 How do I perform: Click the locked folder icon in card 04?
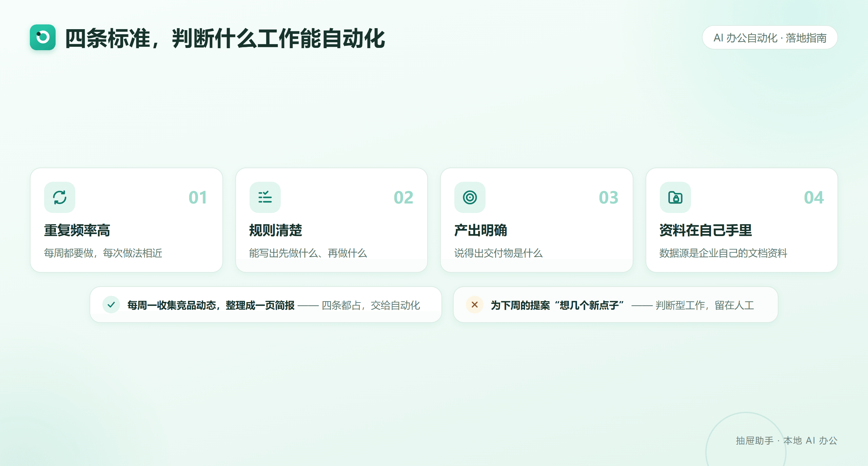(675, 197)
